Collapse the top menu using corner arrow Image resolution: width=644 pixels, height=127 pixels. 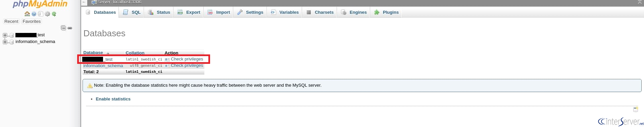tap(640, 2)
